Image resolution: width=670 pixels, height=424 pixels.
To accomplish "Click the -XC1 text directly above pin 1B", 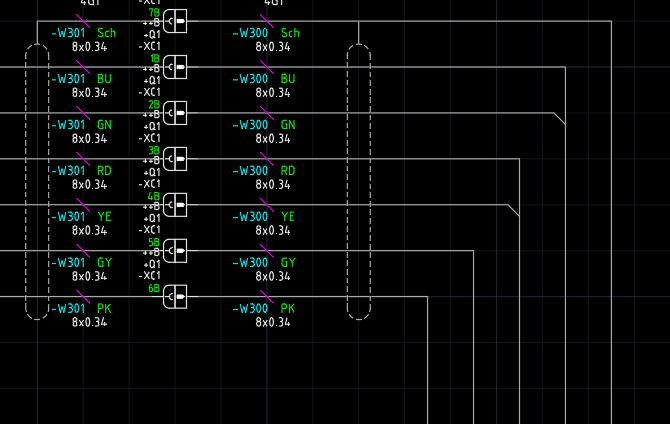I will coord(150,46).
